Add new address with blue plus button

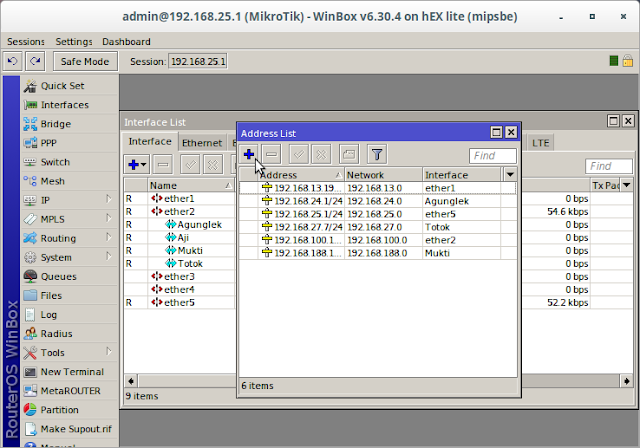point(249,155)
